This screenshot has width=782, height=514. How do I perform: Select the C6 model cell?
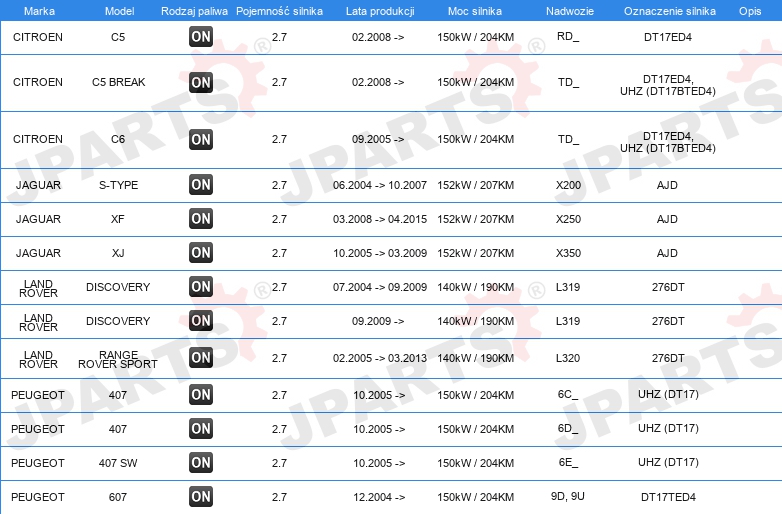click(118, 139)
